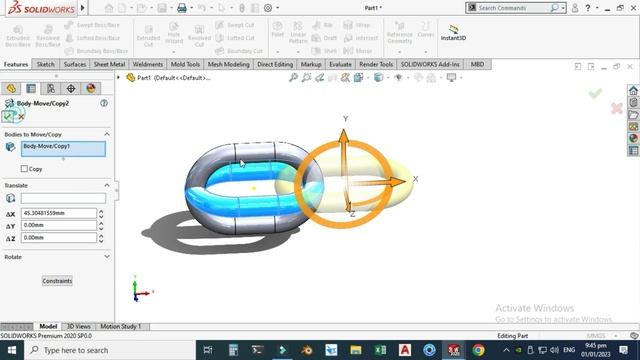Click the triad Y axis arrow
Image resolution: width=640 pixels, height=360 pixels.
click(344, 137)
